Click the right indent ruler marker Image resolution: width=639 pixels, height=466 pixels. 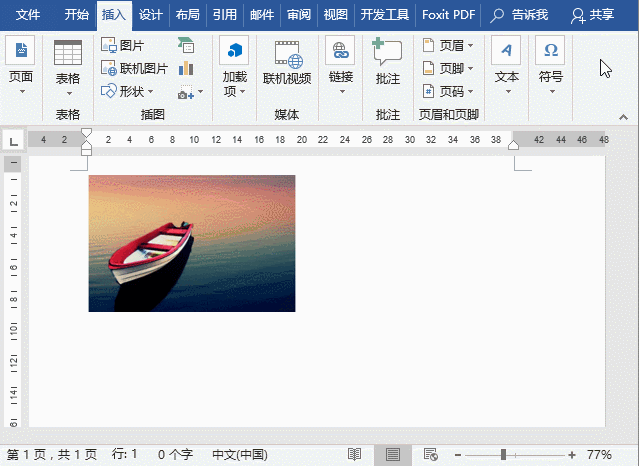513,145
